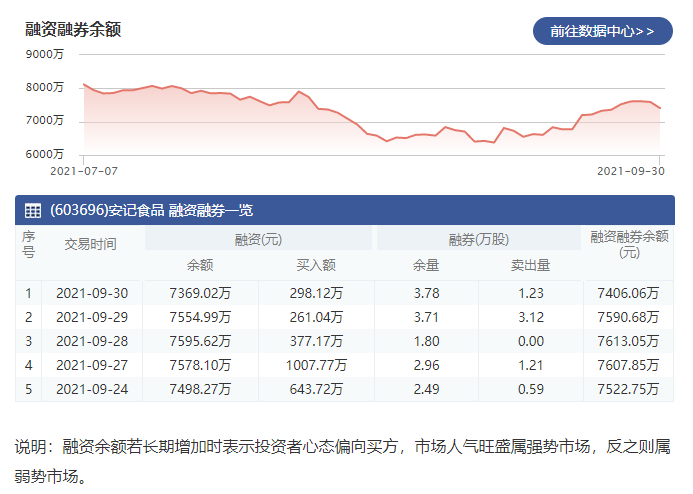Click the total 7607.85万
Screen dimensions: 693x494
628,365
